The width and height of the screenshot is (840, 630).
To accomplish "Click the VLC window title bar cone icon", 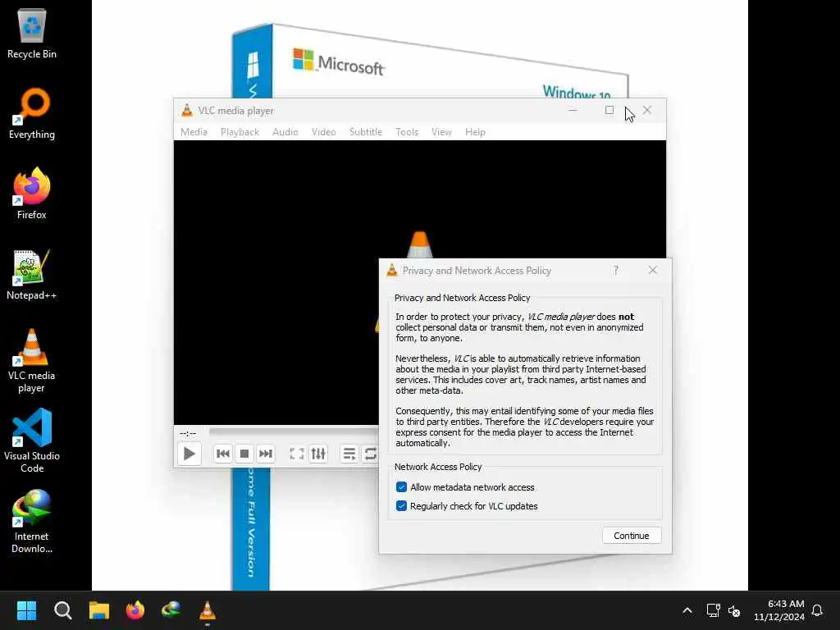I will (186, 111).
